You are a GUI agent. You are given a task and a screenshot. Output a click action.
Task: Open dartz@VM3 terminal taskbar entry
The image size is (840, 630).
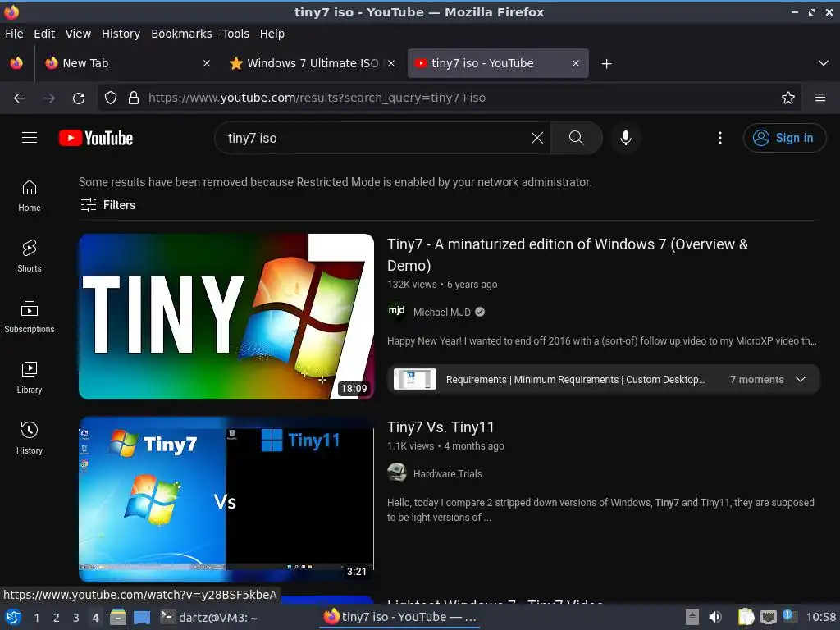[209, 617]
